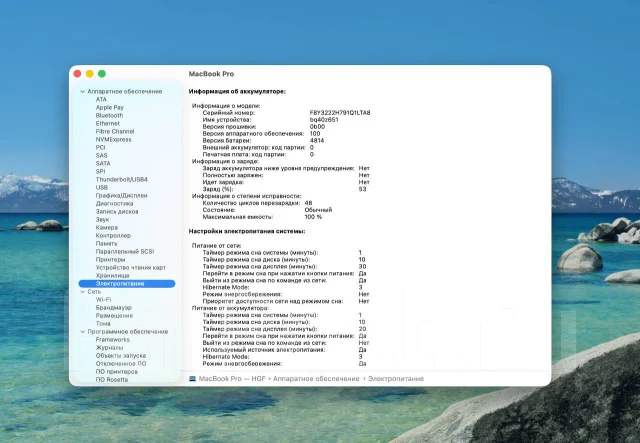Click the MacBook icon in the path bar
This screenshot has height=443, width=640.
tap(193, 379)
